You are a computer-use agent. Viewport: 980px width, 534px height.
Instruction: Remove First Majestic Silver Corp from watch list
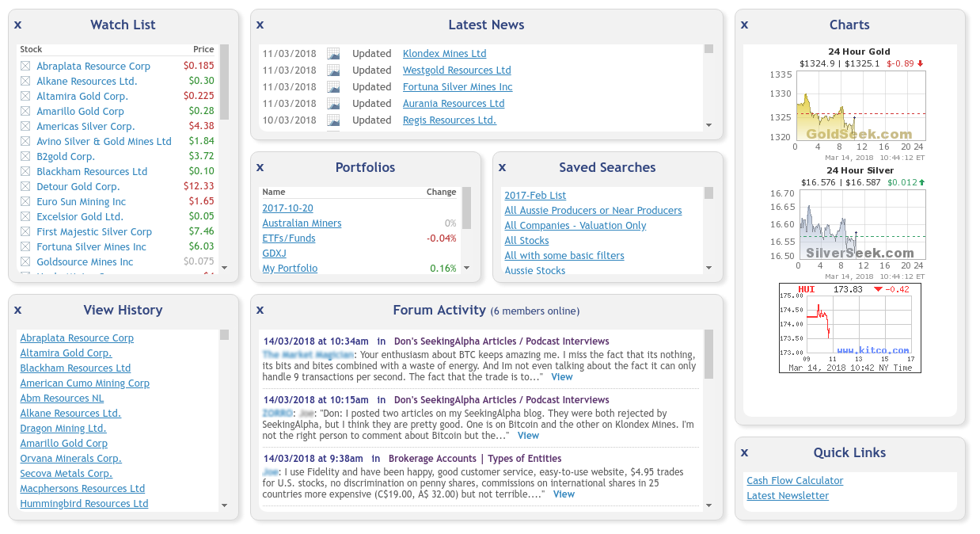pyautogui.click(x=25, y=232)
